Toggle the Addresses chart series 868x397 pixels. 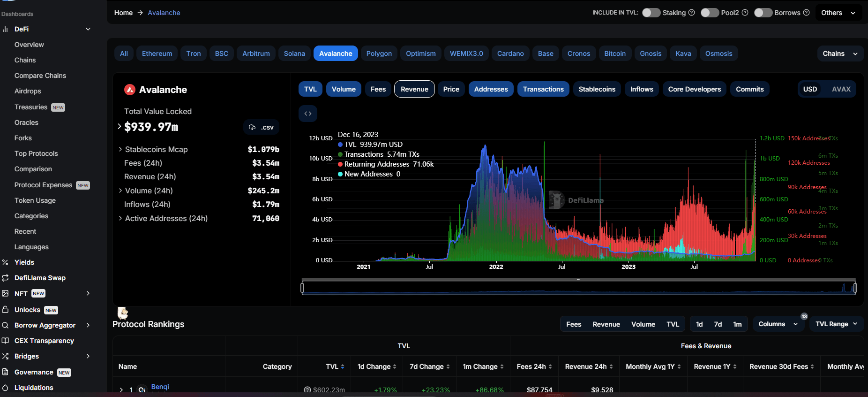491,89
